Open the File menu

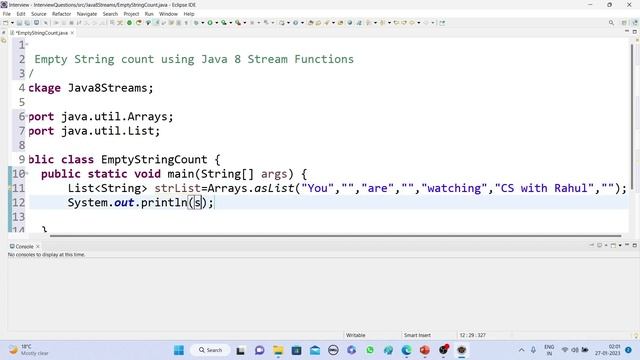click(x=7, y=14)
